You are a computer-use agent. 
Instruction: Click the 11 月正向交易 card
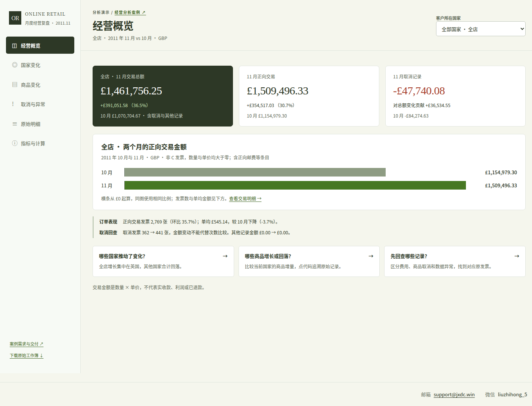[309, 96]
